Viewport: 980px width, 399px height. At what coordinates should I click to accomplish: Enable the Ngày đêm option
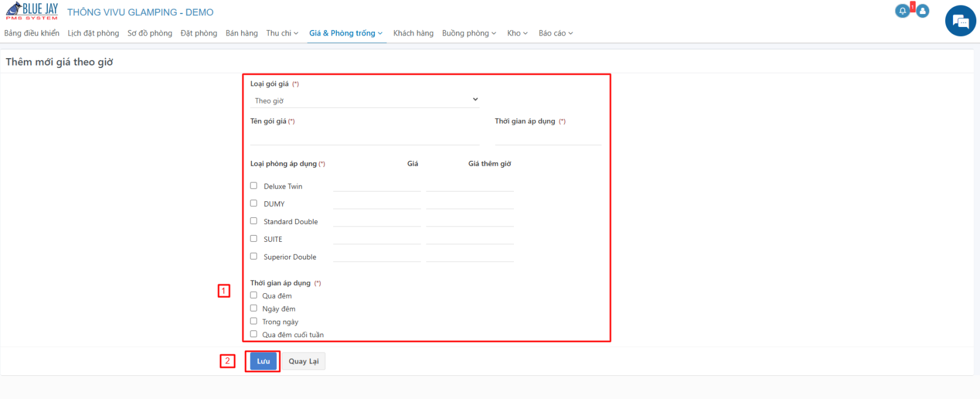coord(254,308)
